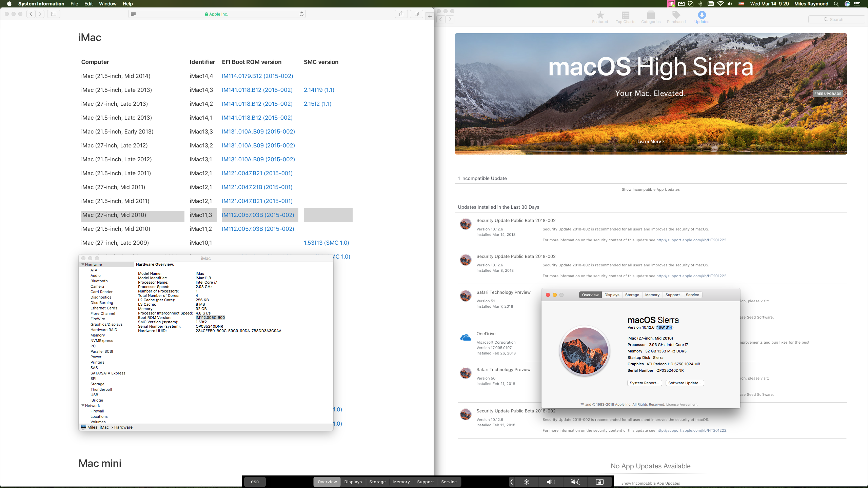Switch to Support tab in About This Mac
Image resolution: width=868 pixels, height=488 pixels.
[x=672, y=295]
